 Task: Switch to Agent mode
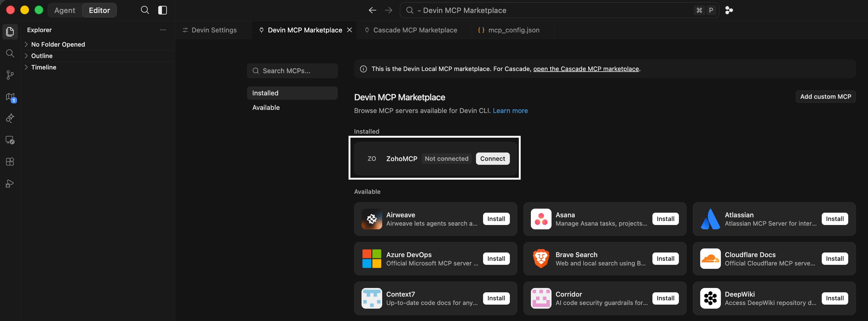click(x=65, y=10)
